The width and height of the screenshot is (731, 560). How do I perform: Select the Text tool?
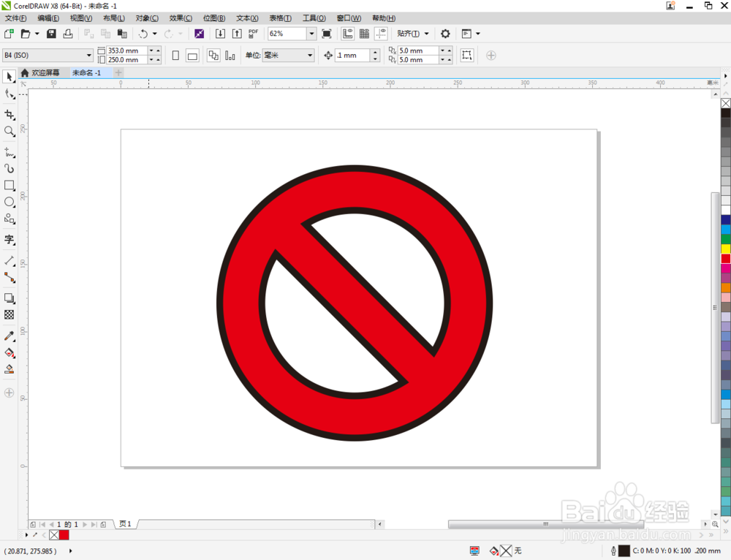click(x=10, y=240)
